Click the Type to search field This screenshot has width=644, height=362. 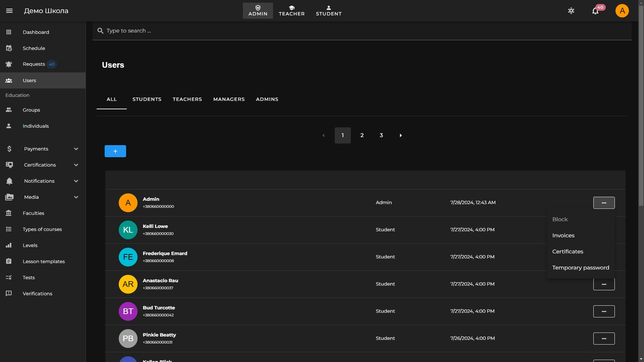click(362, 31)
